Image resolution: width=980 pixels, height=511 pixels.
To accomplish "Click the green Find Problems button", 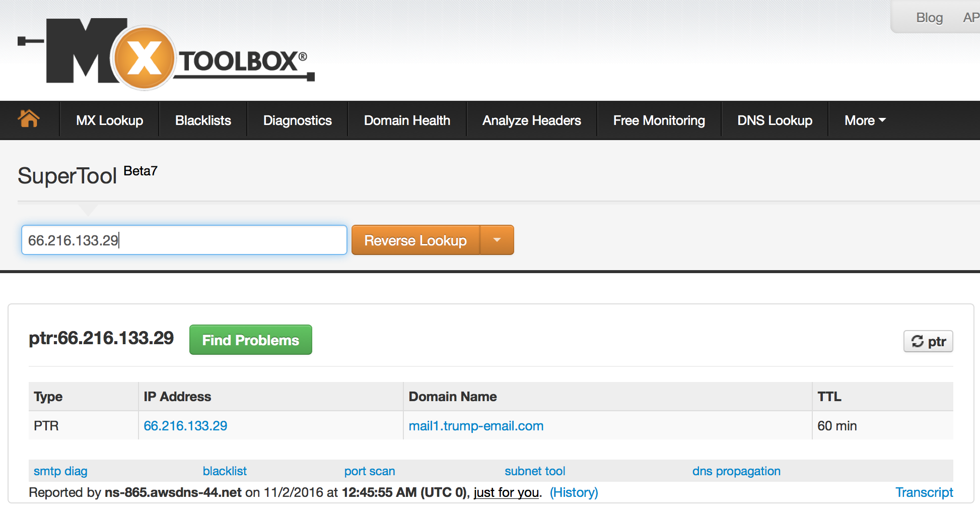I will click(x=250, y=340).
